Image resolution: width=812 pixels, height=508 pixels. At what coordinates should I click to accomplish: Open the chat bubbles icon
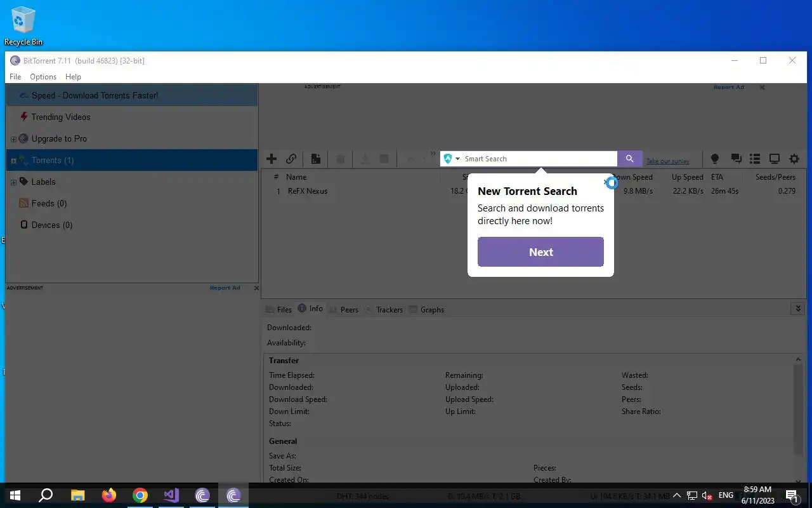tap(736, 159)
